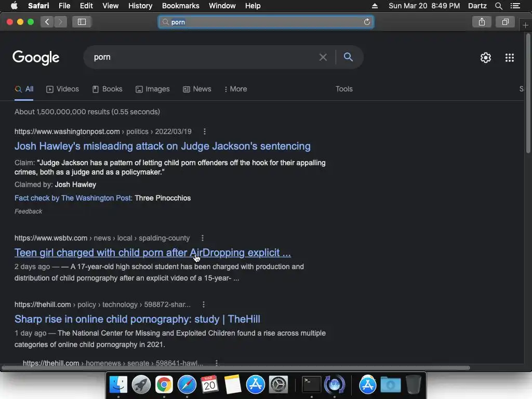This screenshot has height=399, width=532.
Task: Click inside the Google search text field
Action: click(x=204, y=57)
